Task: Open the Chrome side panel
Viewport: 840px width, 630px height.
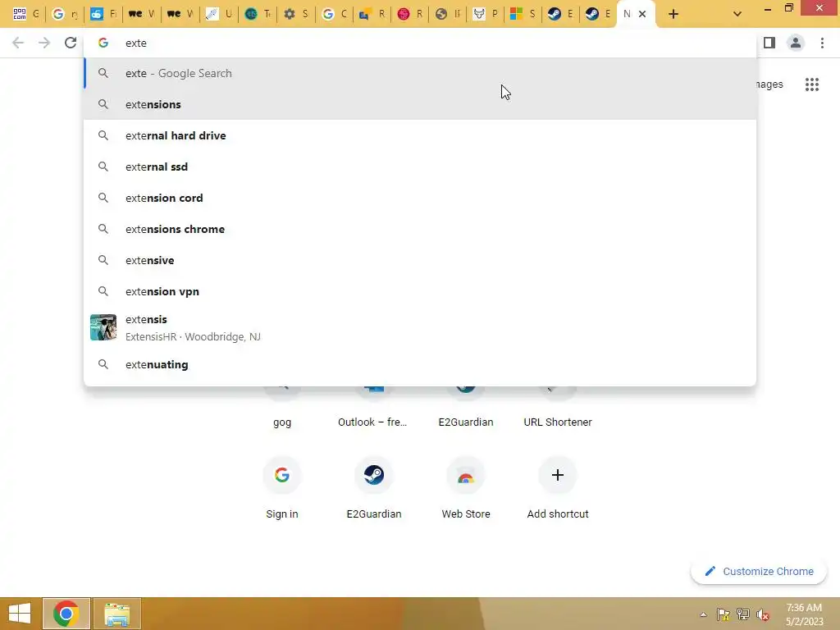Action: [x=769, y=43]
